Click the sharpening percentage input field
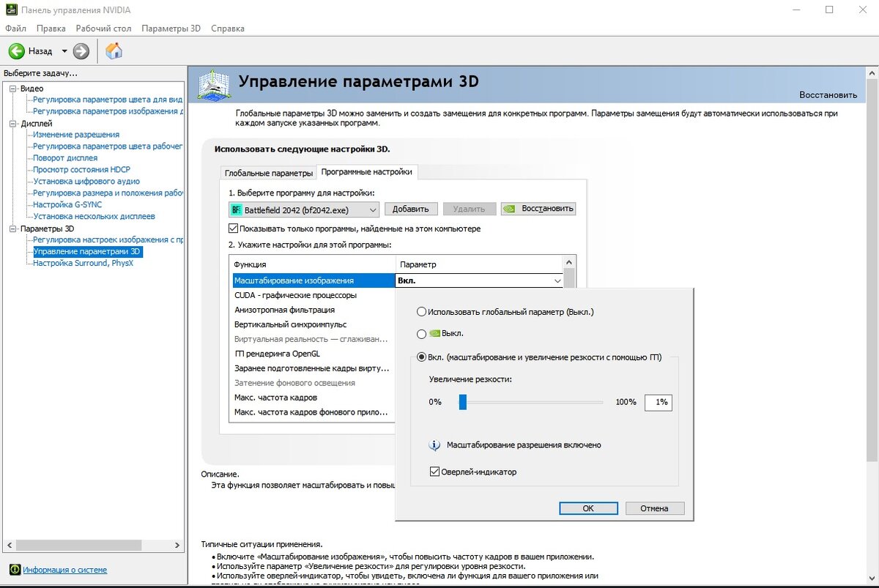The height and width of the screenshot is (588, 879). pos(659,402)
